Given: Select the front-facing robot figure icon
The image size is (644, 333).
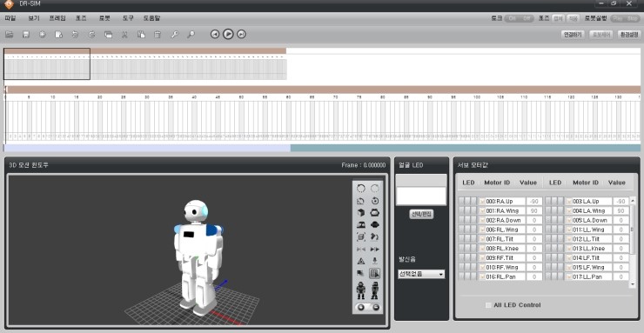Looking at the screenshot, I should [x=361, y=290].
